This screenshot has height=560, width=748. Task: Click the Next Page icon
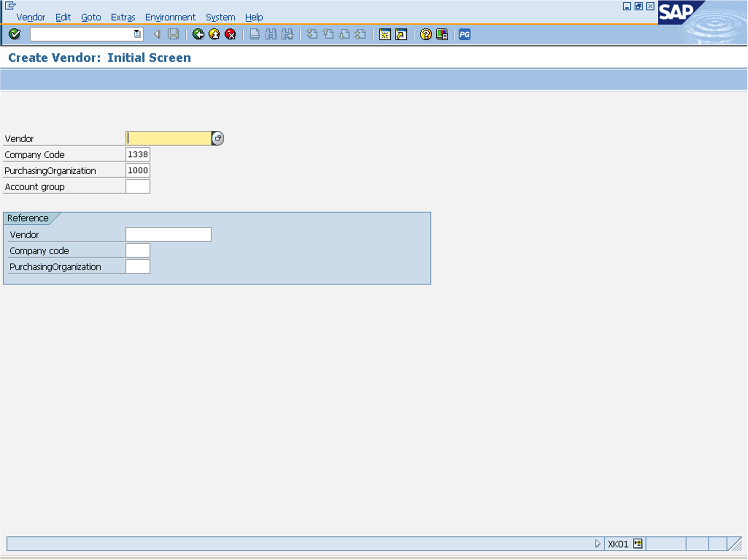(344, 34)
